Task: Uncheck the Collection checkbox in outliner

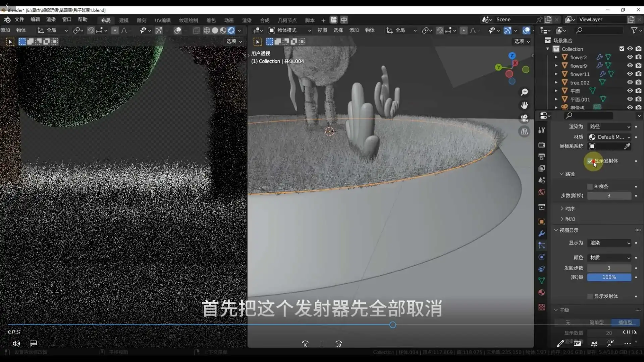Action: 622,49
